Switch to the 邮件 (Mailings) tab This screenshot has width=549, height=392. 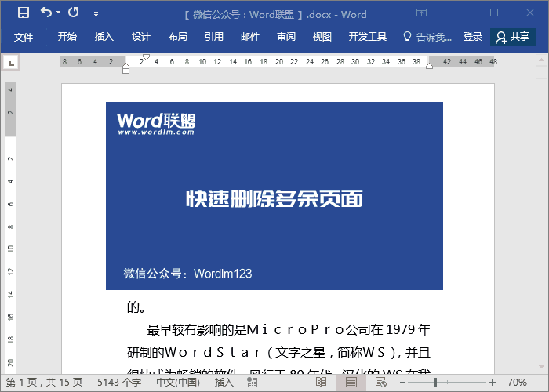(250, 36)
